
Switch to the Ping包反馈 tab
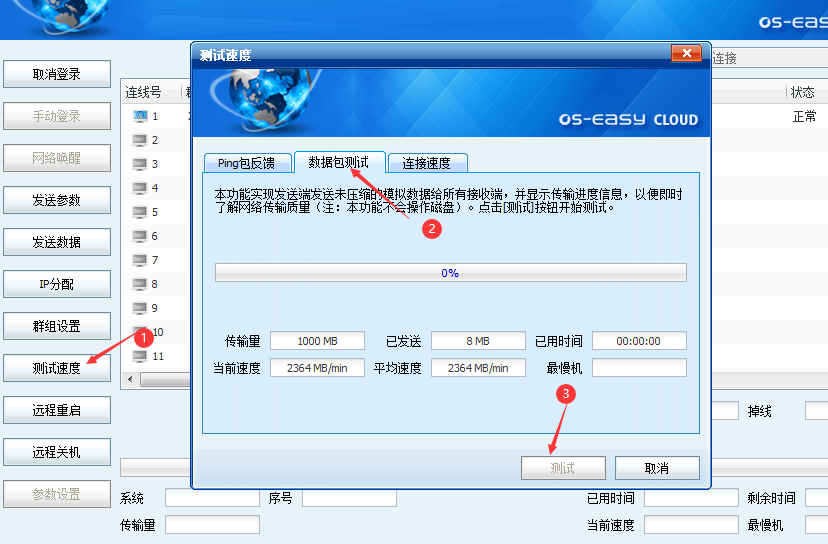coord(246,163)
